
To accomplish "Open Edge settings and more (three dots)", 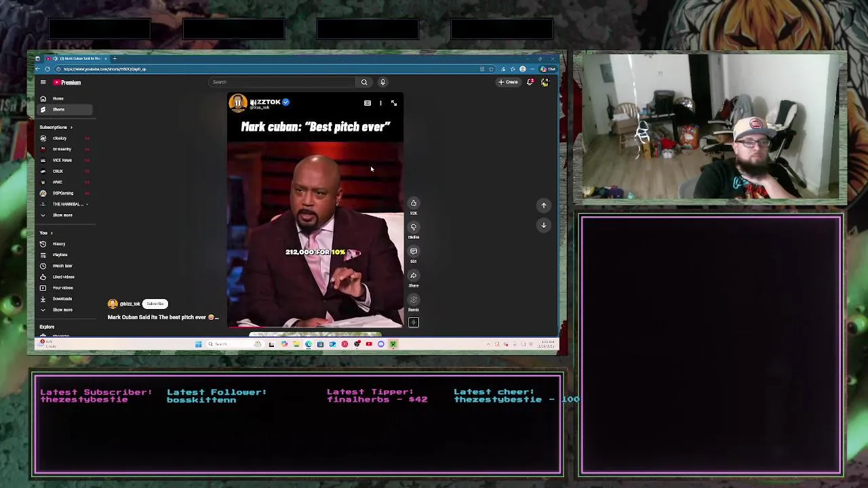I will (532, 69).
